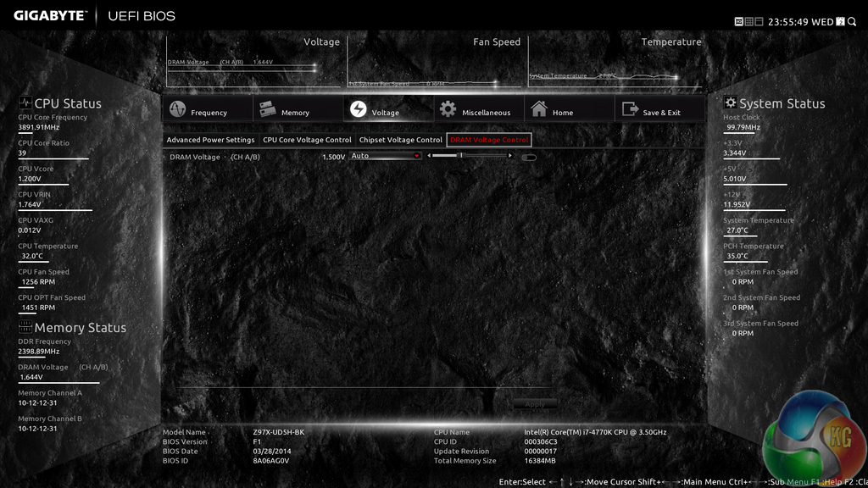Viewport: 868px width, 488px height.
Task: Open Save & Exit via door icon
Action: point(630,109)
